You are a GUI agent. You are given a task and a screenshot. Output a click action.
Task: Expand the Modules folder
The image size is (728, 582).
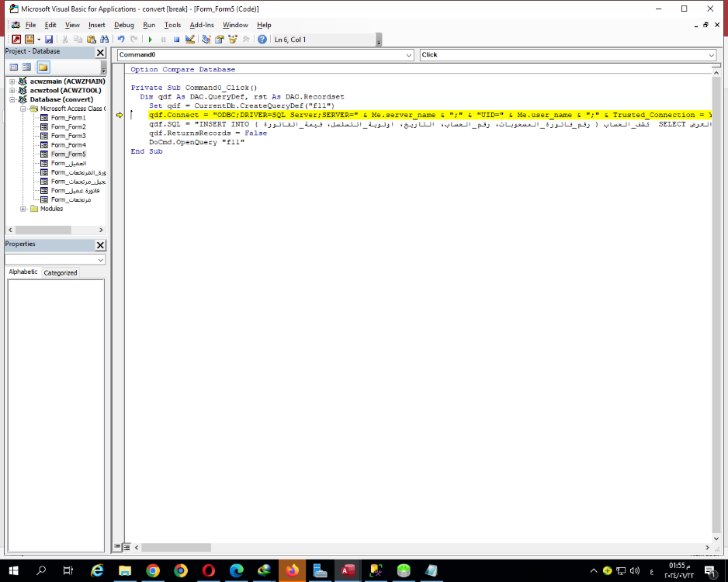[23, 209]
